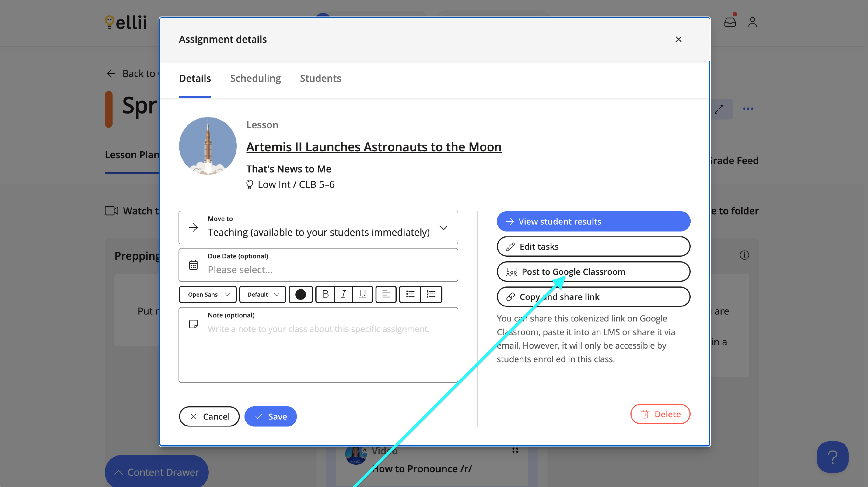Toggle underline text formatting
Image resolution: width=868 pixels, height=487 pixels.
pyautogui.click(x=362, y=294)
